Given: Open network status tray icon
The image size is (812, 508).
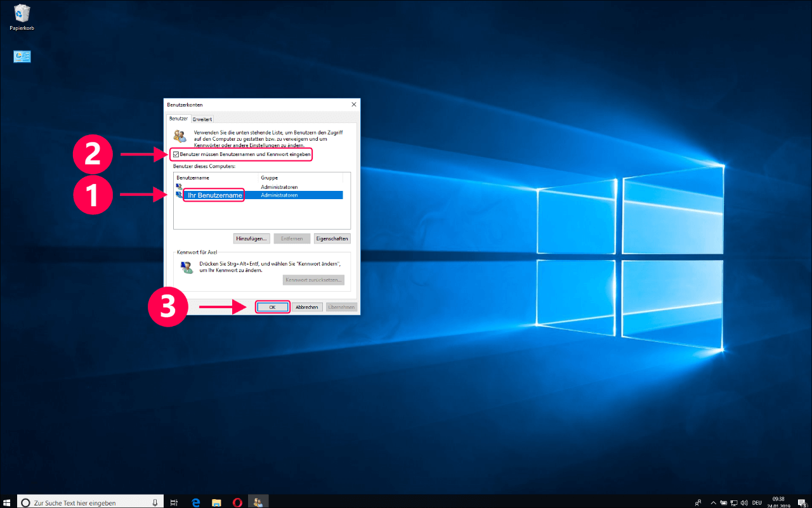Looking at the screenshot, I should (x=735, y=502).
